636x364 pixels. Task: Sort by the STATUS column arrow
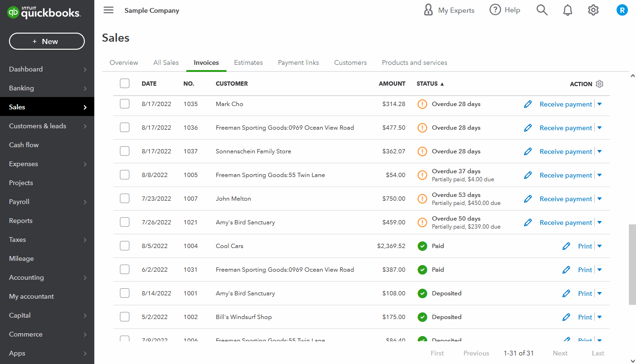[x=442, y=84]
